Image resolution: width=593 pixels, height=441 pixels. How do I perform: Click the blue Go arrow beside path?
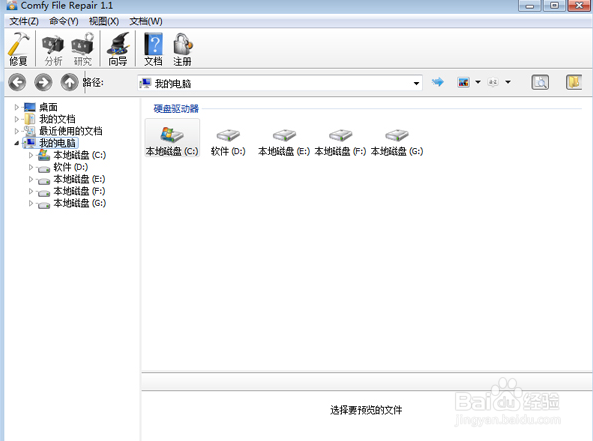pos(438,82)
